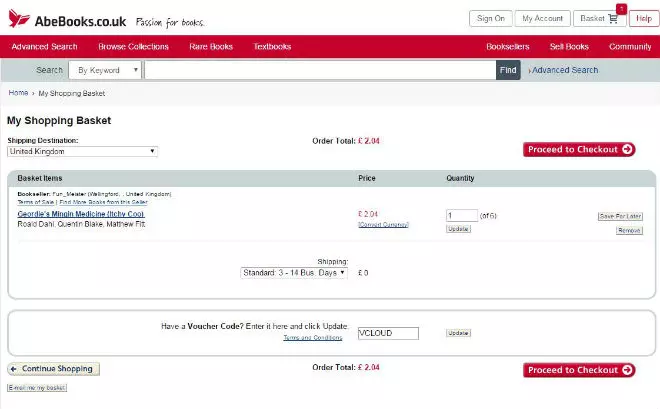The height and width of the screenshot is (409, 660).
Task: Open voucher Terms and Conditions link
Action: click(313, 337)
